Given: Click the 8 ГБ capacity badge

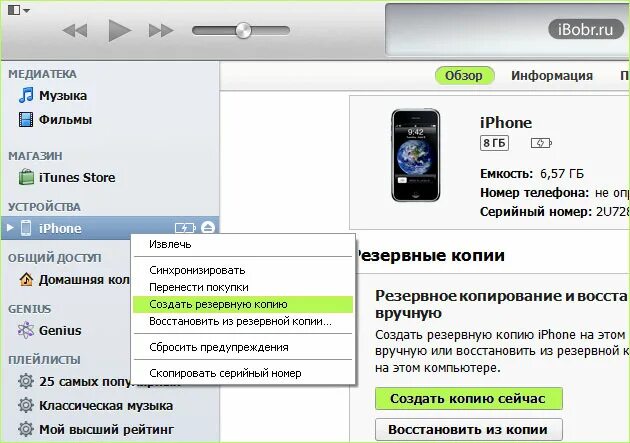Looking at the screenshot, I should click(x=494, y=143).
